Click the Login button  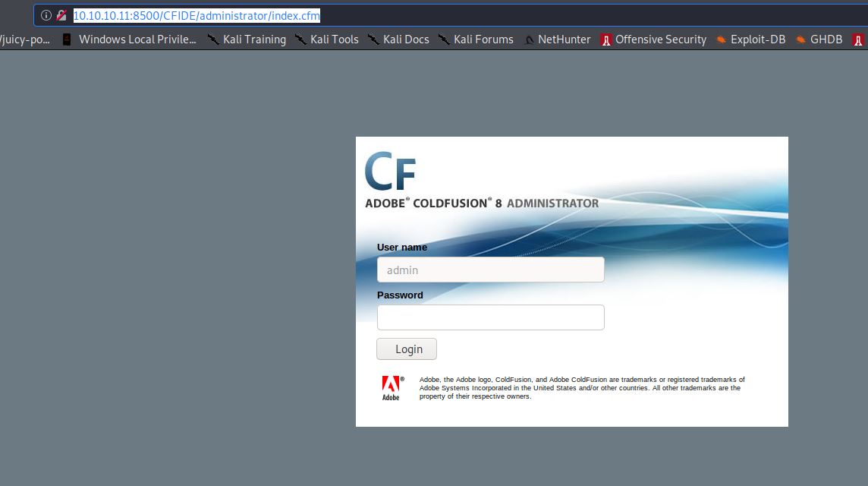(x=407, y=349)
